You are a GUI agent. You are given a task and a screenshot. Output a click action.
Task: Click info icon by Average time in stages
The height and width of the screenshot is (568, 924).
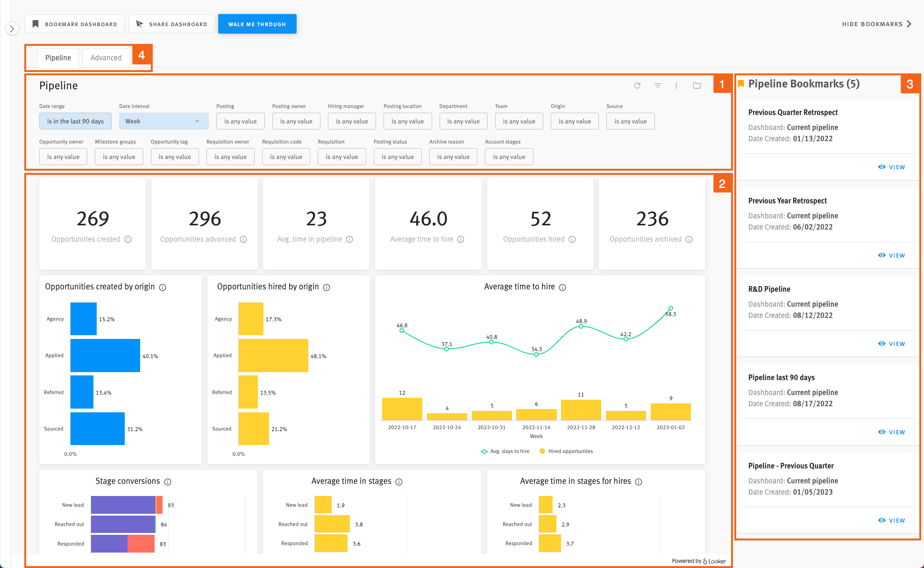tap(399, 482)
